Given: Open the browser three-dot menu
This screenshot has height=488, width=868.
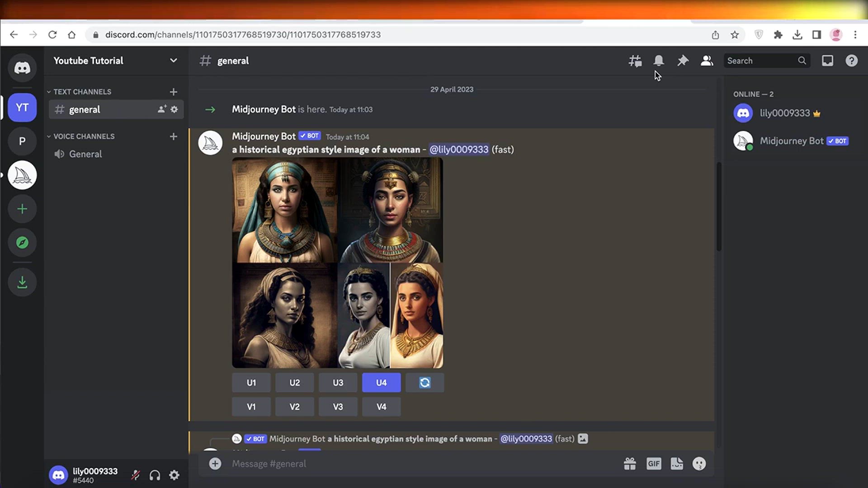Looking at the screenshot, I should (855, 35).
